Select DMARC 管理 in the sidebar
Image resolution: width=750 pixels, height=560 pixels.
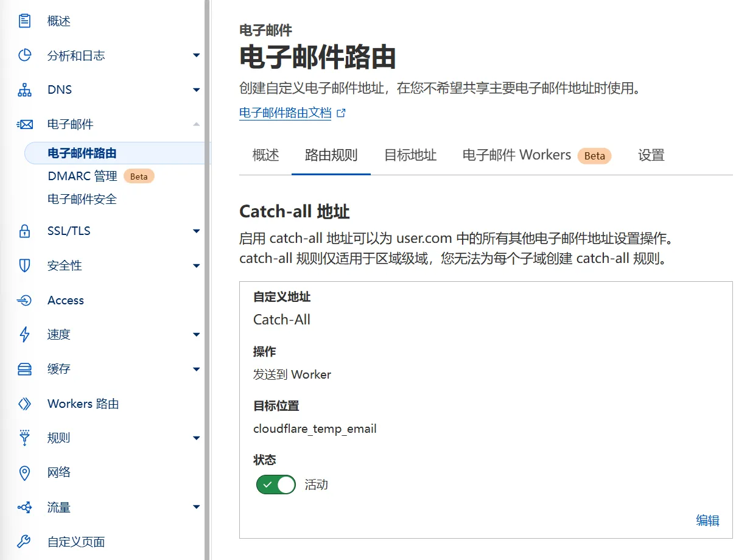point(82,176)
